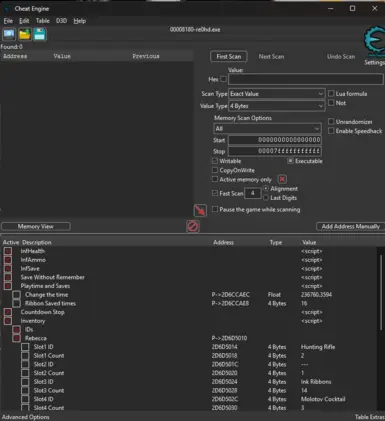Enable the CopyOnWrite checkbox
Screen dimensions: 385x421
[215, 170]
